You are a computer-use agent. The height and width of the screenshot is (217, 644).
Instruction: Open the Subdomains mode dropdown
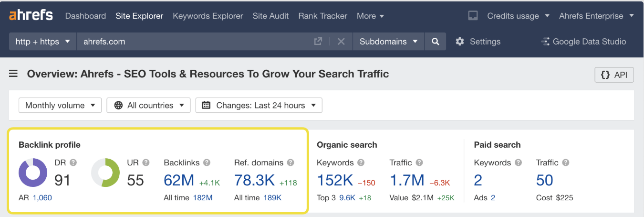(x=388, y=42)
